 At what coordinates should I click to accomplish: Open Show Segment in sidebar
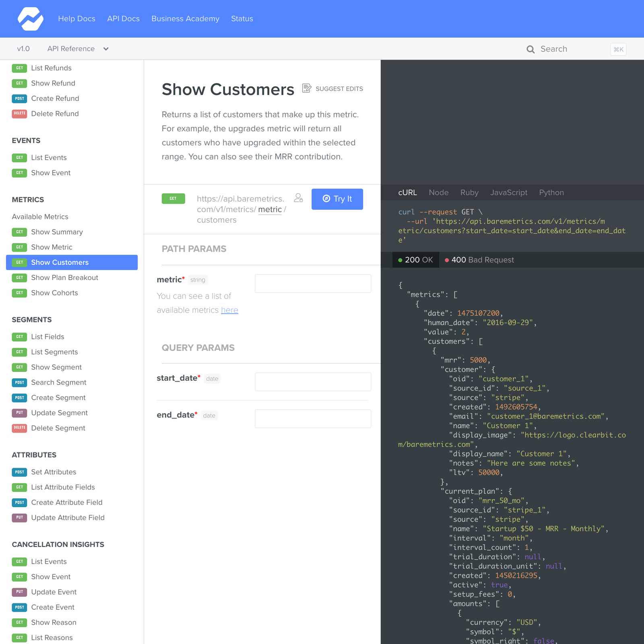pyautogui.click(x=56, y=367)
